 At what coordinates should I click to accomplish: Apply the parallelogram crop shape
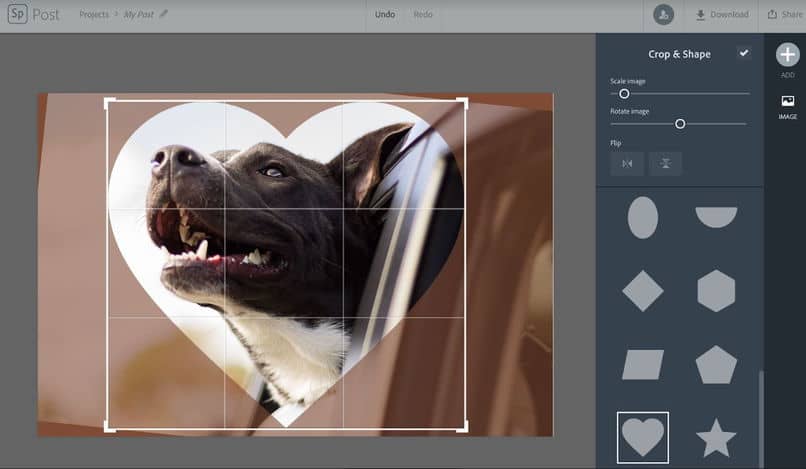point(642,364)
